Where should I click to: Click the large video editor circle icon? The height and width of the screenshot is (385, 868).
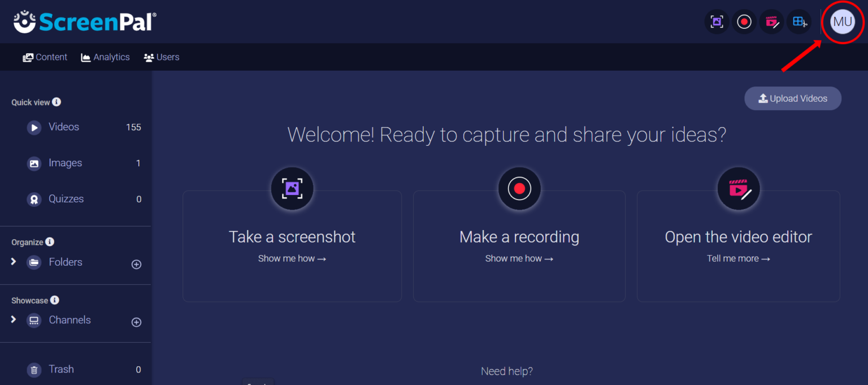pos(739,189)
